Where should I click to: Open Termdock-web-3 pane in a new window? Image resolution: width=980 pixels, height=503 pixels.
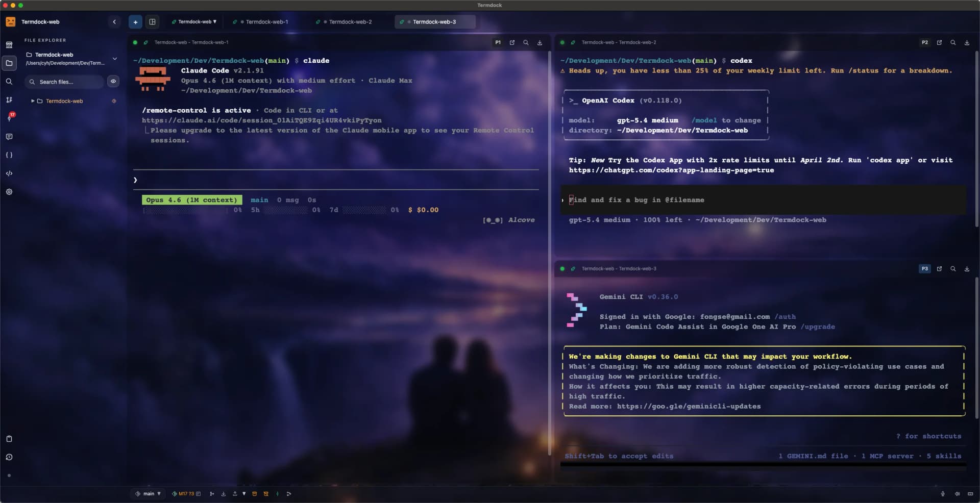pos(939,269)
